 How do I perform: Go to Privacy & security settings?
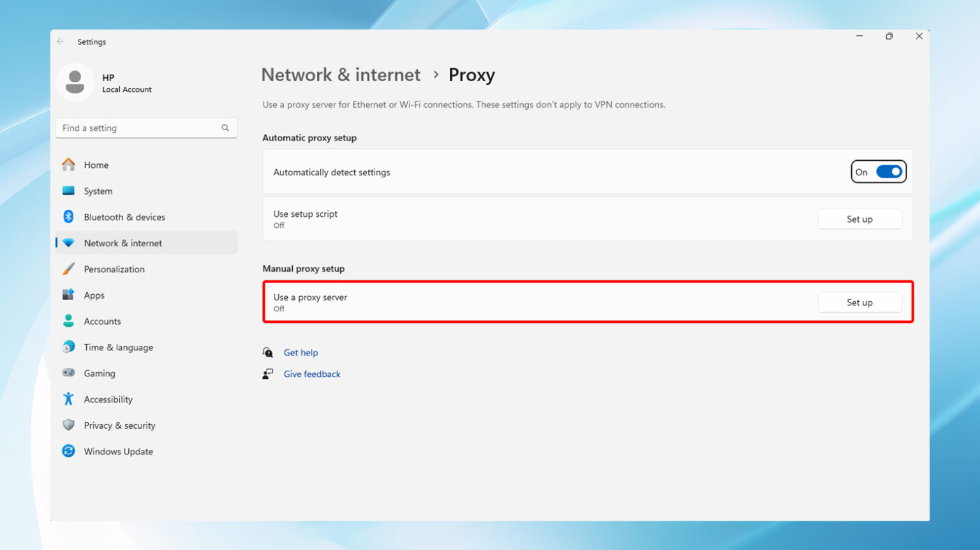(119, 426)
